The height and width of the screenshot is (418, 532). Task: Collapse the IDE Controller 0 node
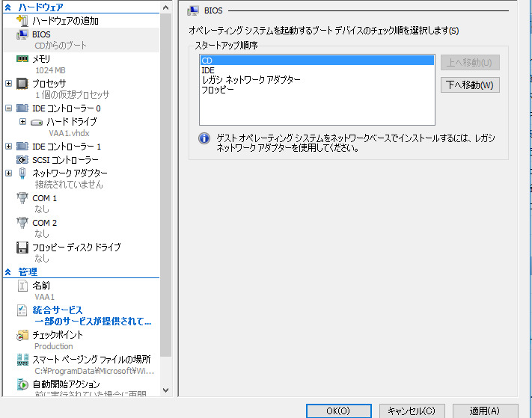pyautogui.click(x=8, y=108)
